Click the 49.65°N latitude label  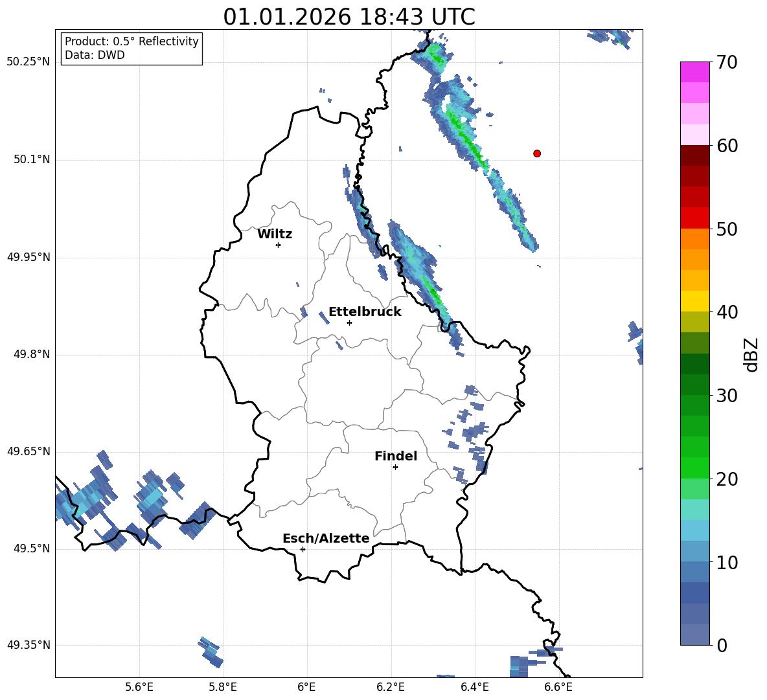[29, 451]
